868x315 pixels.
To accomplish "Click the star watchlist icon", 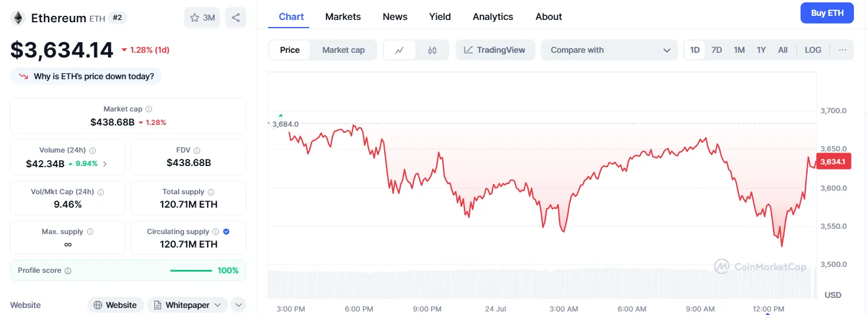I will pyautogui.click(x=195, y=18).
